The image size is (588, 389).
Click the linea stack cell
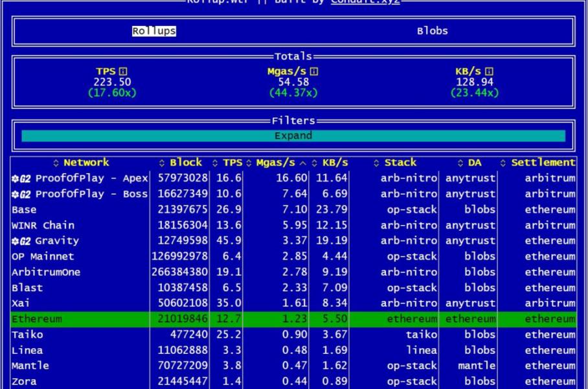tap(422, 350)
